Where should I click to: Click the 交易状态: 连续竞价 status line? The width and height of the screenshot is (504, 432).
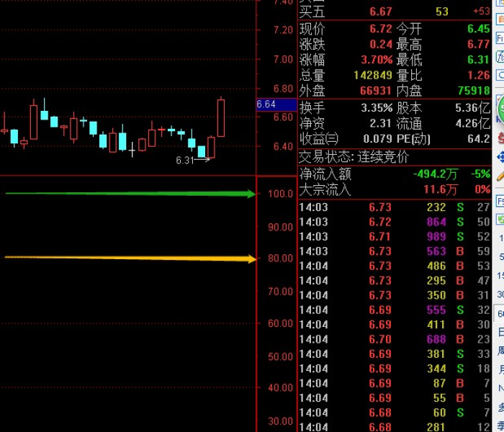[x=354, y=157]
